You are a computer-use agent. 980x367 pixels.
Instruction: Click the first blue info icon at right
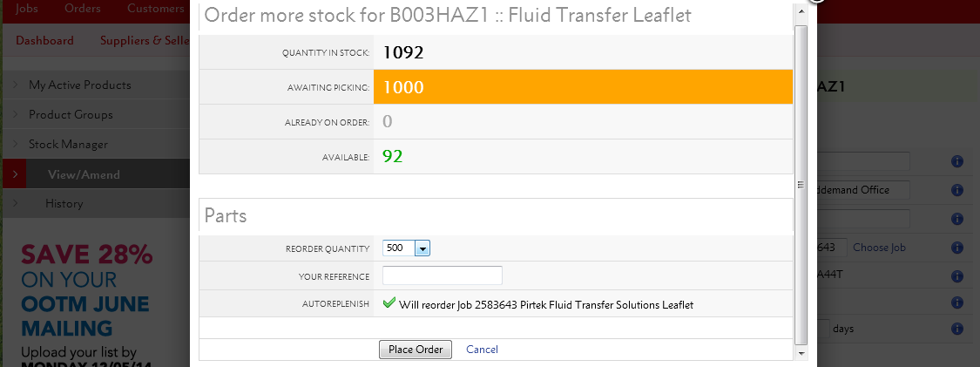pos(956,161)
